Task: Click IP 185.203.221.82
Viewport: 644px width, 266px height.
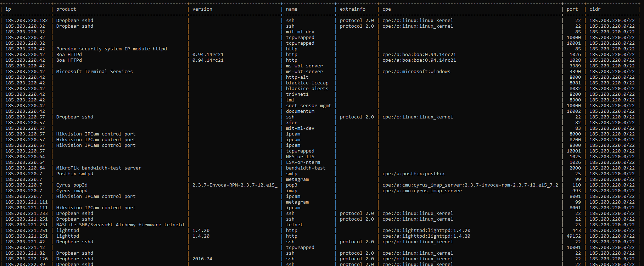Action: click(25, 253)
